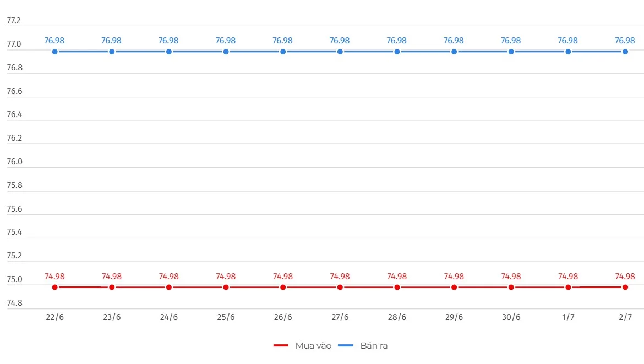Select the red data point at 1/7
The width and height of the screenshot is (644, 364).
pos(568,287)
